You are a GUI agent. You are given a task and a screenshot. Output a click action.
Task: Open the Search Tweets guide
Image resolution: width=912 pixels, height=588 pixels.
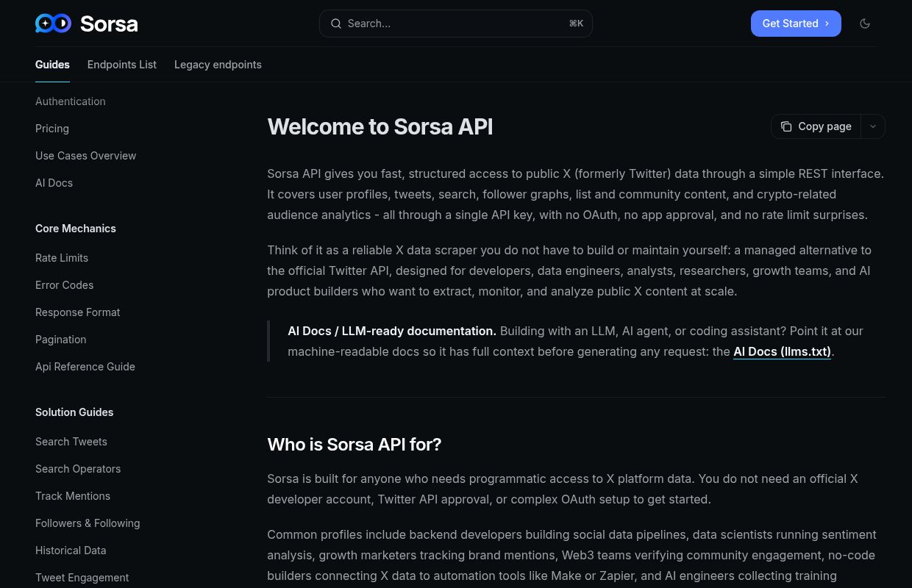tap(71, 442)
